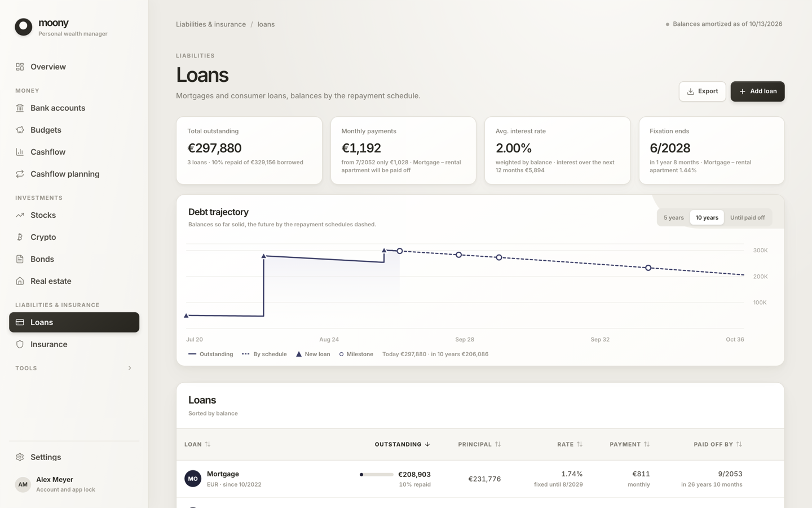
Task: Click the Total outstanding €297,880 value
Action: pos(214,148)
